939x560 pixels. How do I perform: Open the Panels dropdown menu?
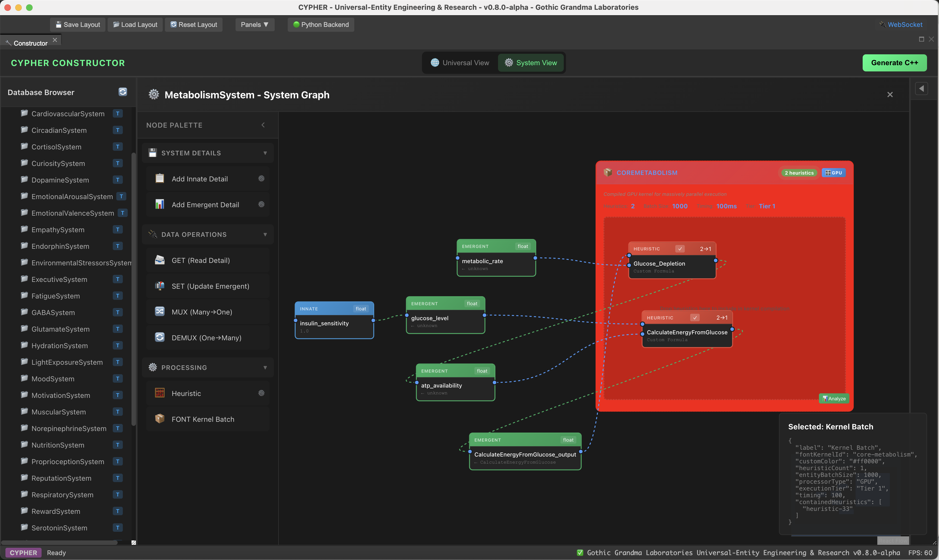tap(254, 24)
